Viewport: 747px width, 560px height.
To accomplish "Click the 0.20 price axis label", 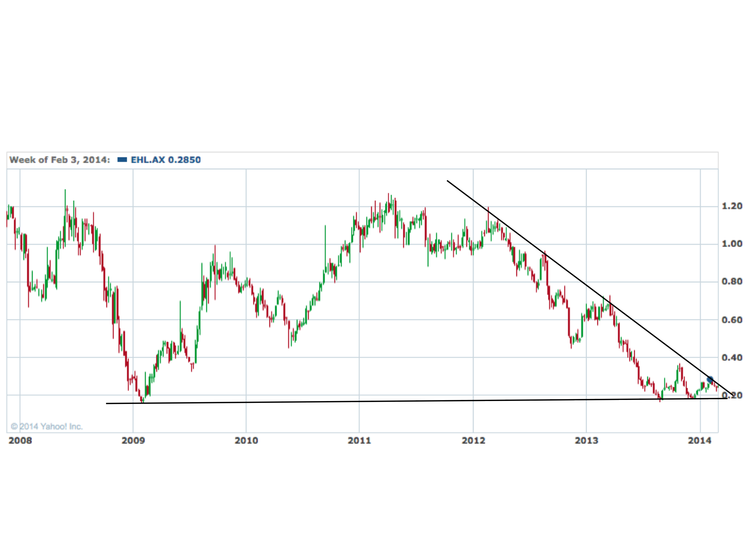I will pyautogui.click(x=732, y=396).
